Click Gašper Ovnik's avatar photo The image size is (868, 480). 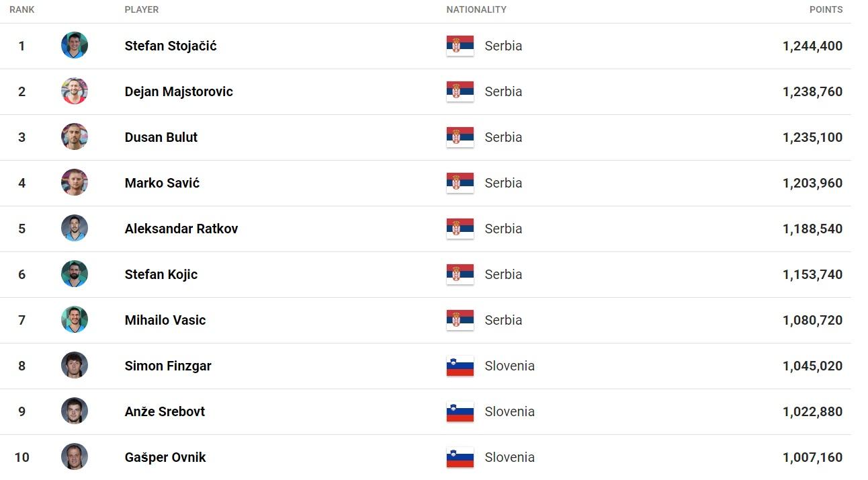click(x=75, y=457)
